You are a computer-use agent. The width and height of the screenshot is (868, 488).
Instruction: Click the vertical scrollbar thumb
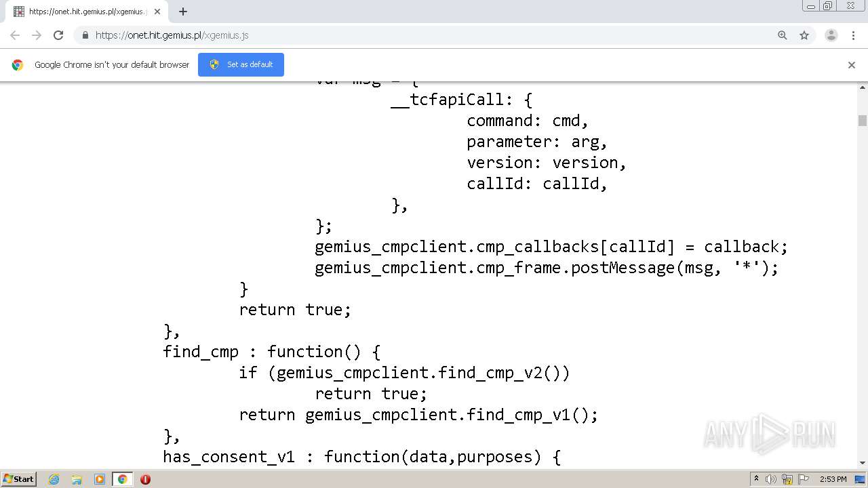[863, 121]
